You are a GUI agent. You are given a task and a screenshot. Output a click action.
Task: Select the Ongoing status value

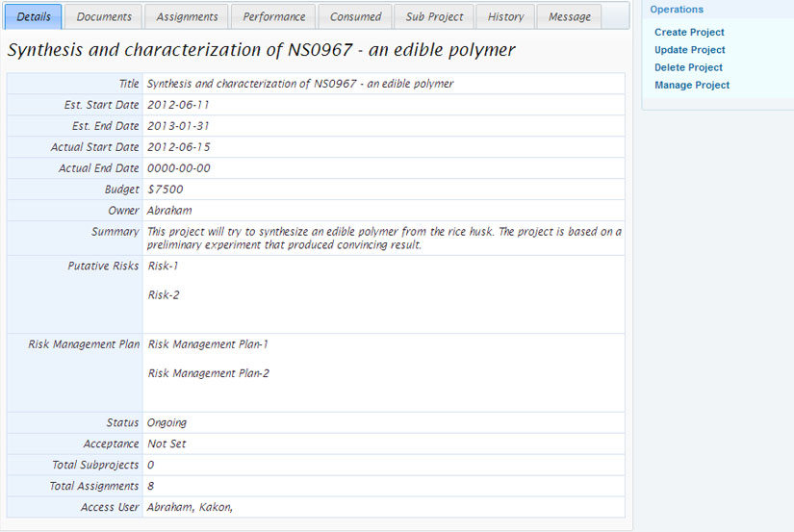tap(166, 422)
